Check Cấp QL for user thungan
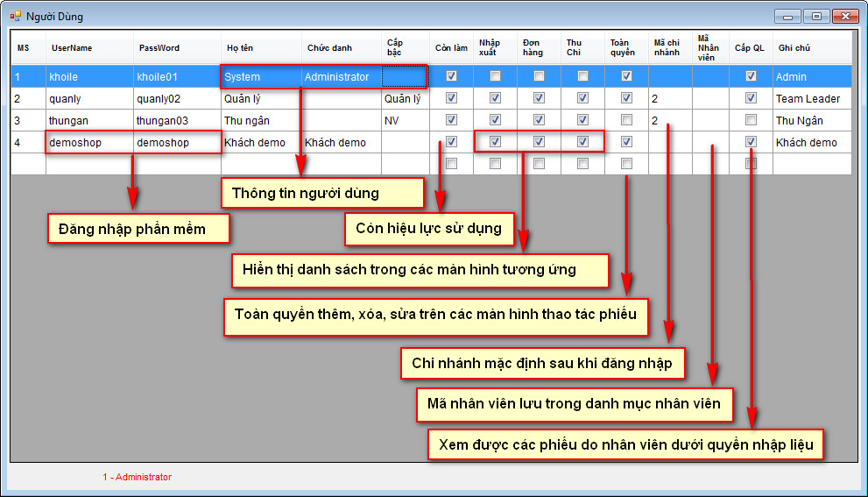The width and height of the screenshot is (868, 497). (x=751, y=120)
